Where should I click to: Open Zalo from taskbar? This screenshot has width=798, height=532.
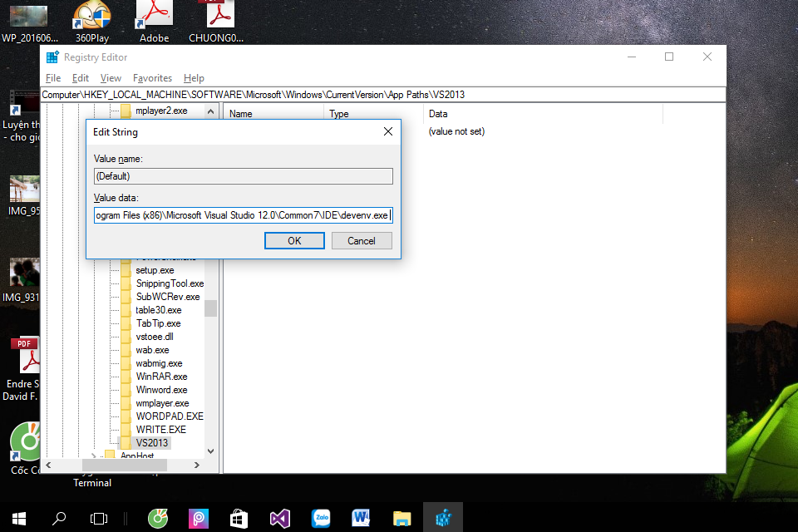coord(321,518)
